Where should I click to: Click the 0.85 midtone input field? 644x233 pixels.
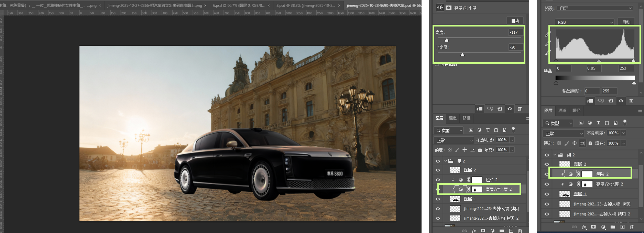(x=593, y=68)
